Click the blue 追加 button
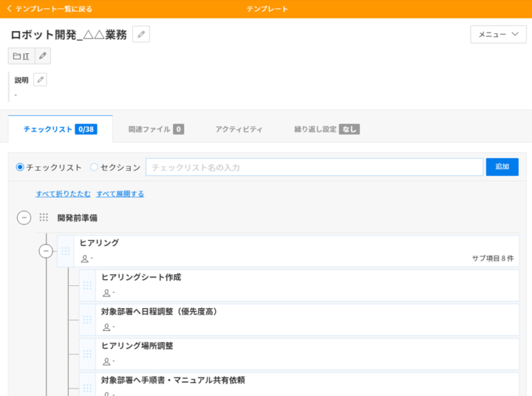This screenshot has width=532, height=396. [x=502, y=167]
